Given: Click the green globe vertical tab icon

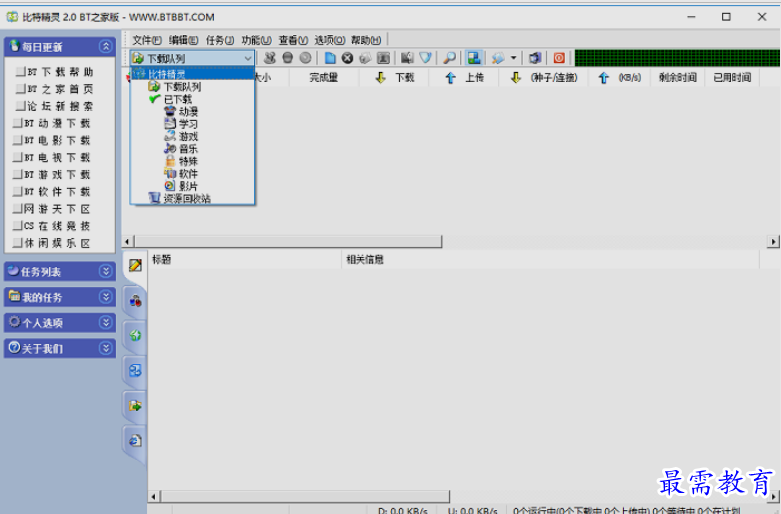Looking at the screenshot, I should (135, 335).
